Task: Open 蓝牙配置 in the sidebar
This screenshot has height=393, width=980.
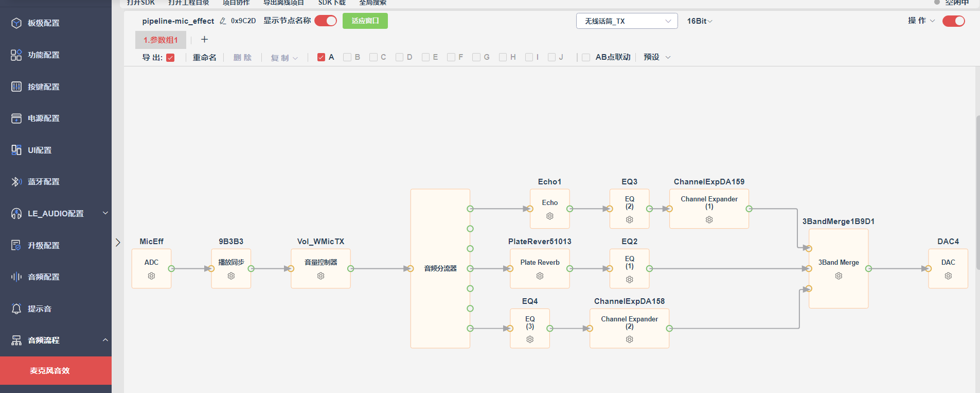Action: coord(56,182)
